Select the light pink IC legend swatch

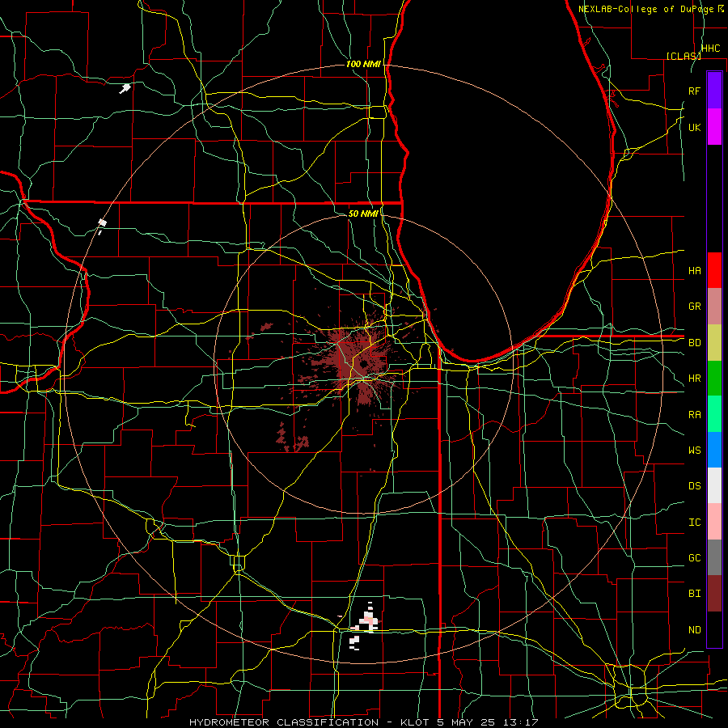point(714,522)
